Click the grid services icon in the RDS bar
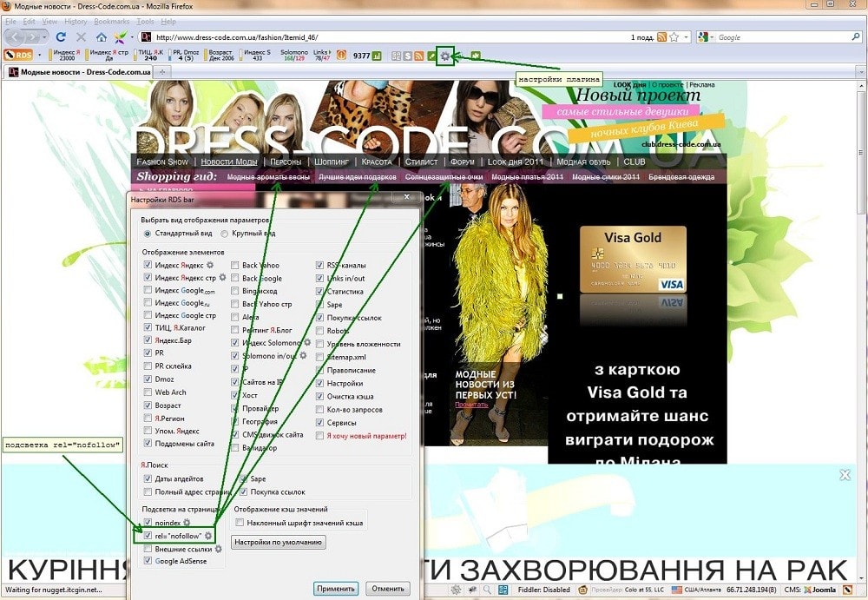This screenshot has width=868, height=600. click(x=396, y=56)
